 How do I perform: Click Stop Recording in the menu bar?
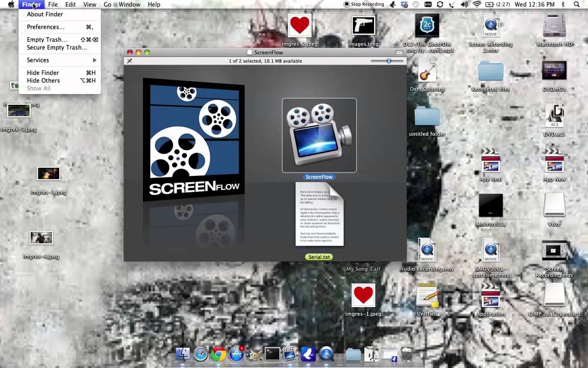pyautogui.click(x=364, y=4)
